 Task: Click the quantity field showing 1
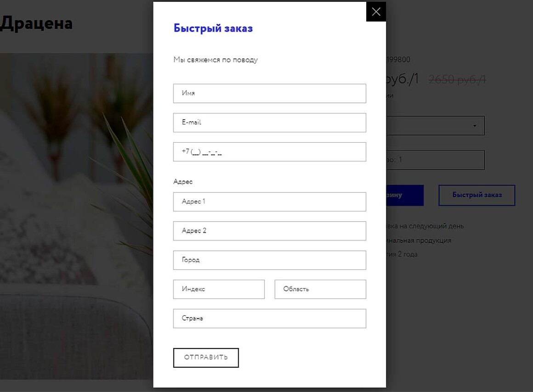pos(436,160)
